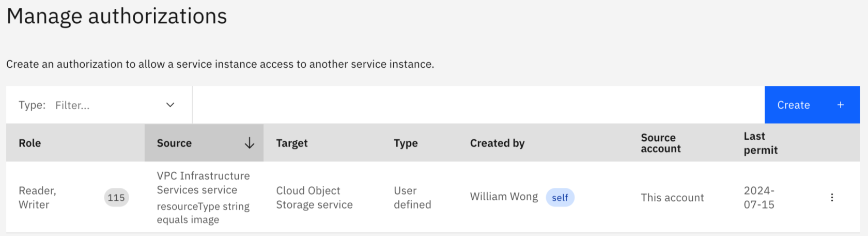Click the Source sort arrow icon
This screenshot has height=236, width=868.
pos(249,143)
